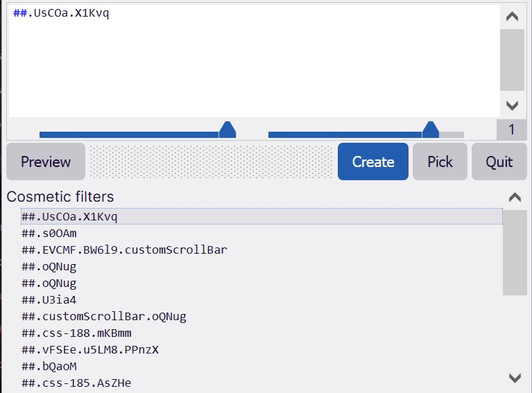Click the Pick button
This screenshot has height=393, width=532.
pyautogui.click(x=440, y=161)
